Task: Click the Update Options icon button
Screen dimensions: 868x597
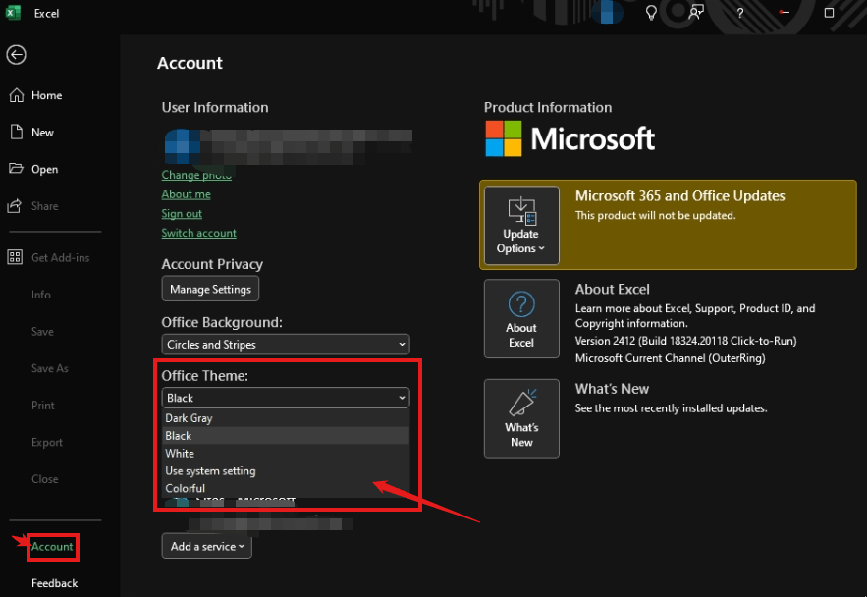Action: (x=520, y=225)
